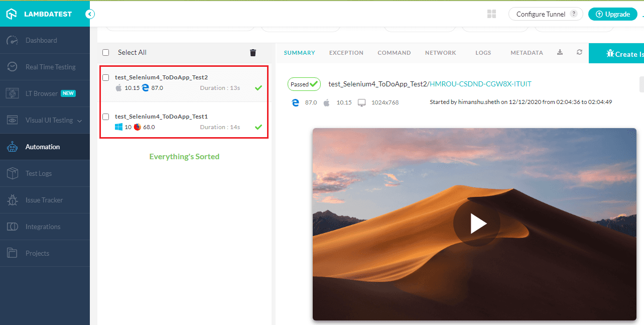This screenshot has width=644, height=325.
Task: Check the checkbox for test_Selenium4_ToDoApp_Test1
Action: click(x=106, y=116)
